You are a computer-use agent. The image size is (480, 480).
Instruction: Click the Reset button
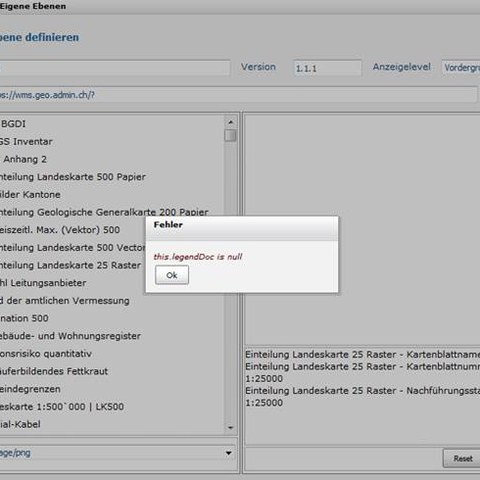click(x=463, y=458)
